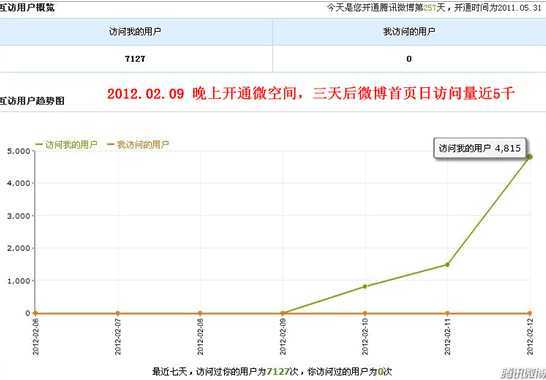Toggle the green 访问我的用户 legend series
The width and height of the screenshot is (546, 380).
[x=66, y=145]
